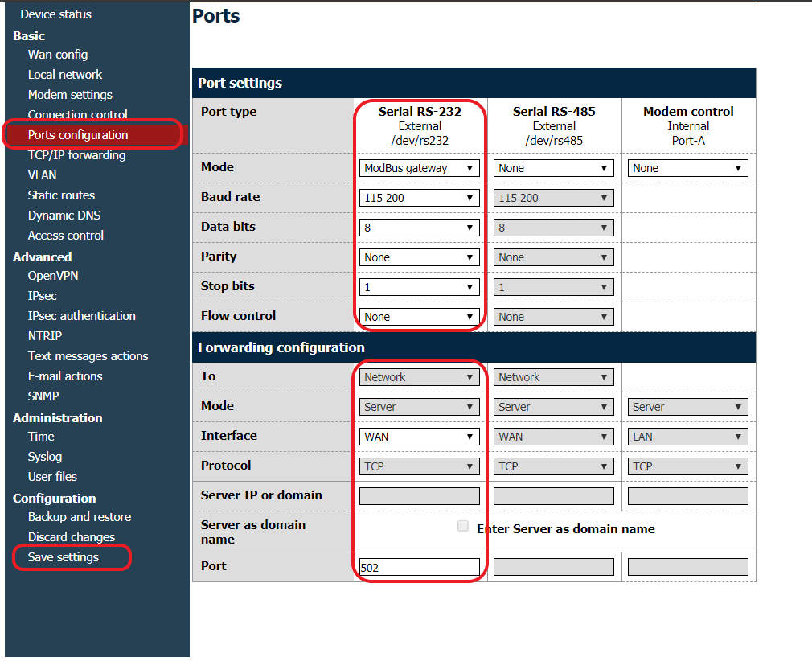
Task: Open RS-232 Data bits dropdown
Action: point(420,228)
